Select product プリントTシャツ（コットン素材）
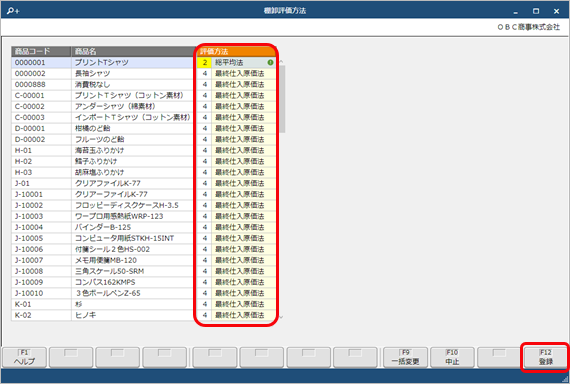Screen dimensions: 570x384 (131, 95)
